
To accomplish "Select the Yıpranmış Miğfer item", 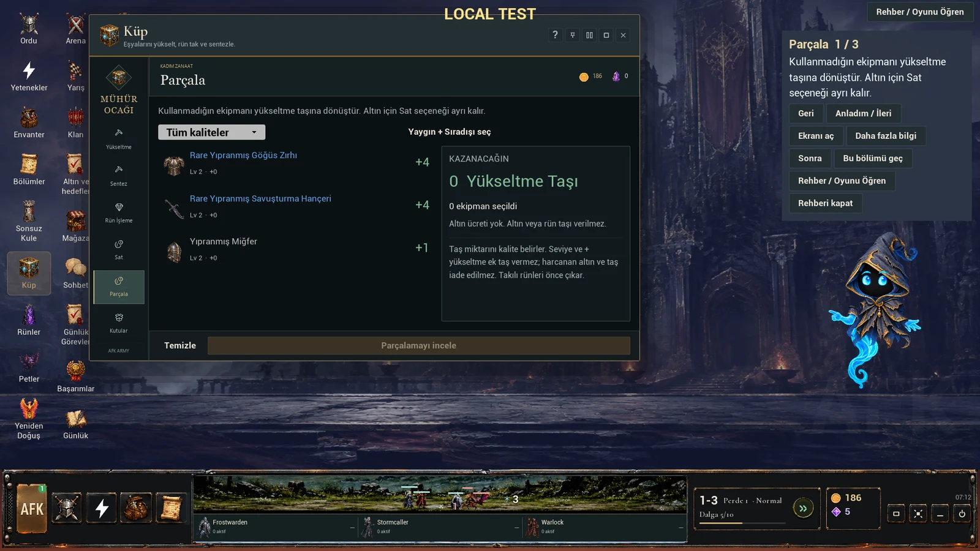I will (x=297, y=249).
